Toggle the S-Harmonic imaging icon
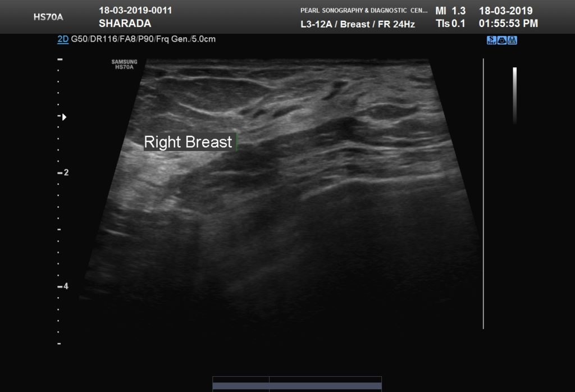 [x=491, y=40]
